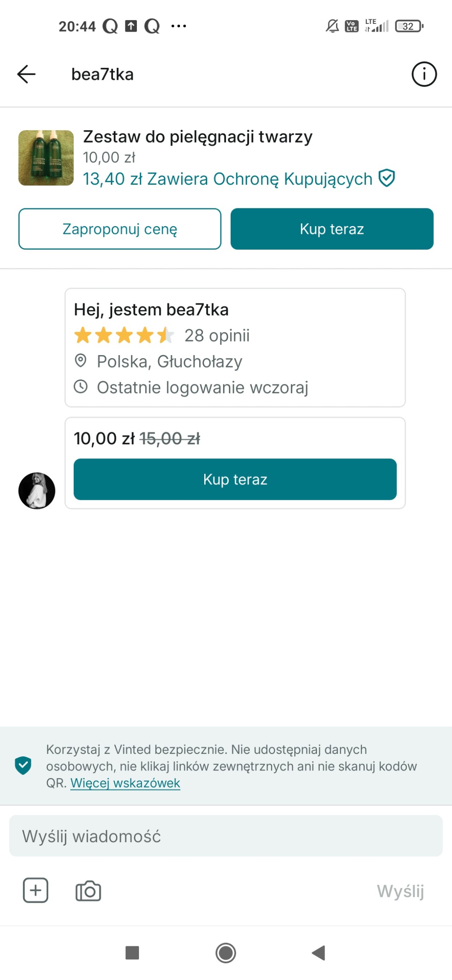Tap the seller's profile avatar

click(37, 491)
